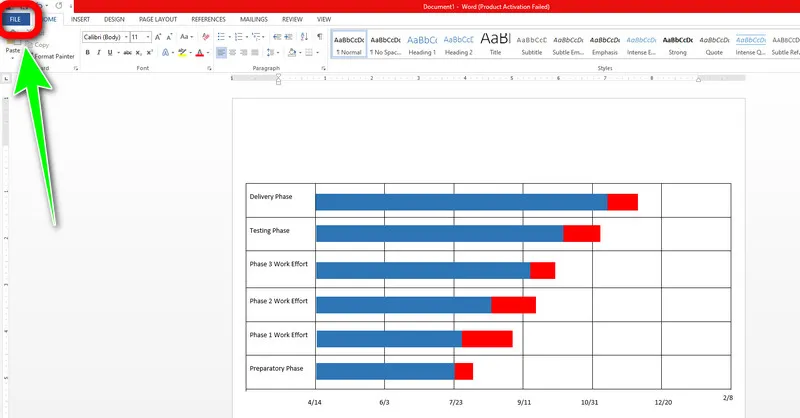This screenshot has height=418, width=800.
Task: Expand the Paste options arrow
Action: 13,59
